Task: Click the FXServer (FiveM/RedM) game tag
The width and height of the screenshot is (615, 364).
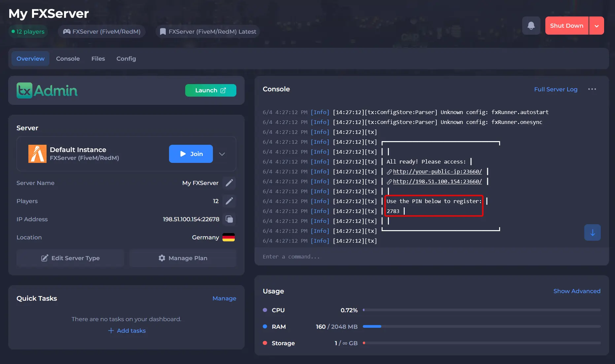Action: pyautogui.click(x=102, y=31)
